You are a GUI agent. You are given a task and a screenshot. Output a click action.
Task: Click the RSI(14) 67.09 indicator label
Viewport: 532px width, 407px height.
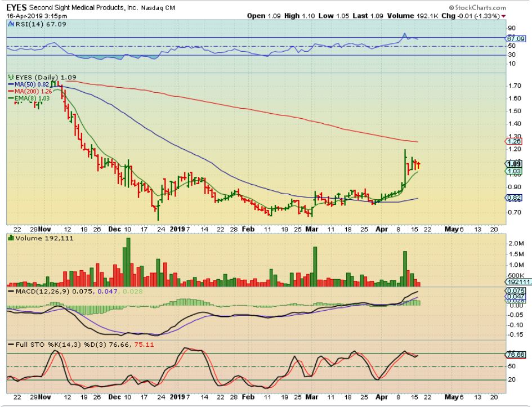click(x=41, y=24)
